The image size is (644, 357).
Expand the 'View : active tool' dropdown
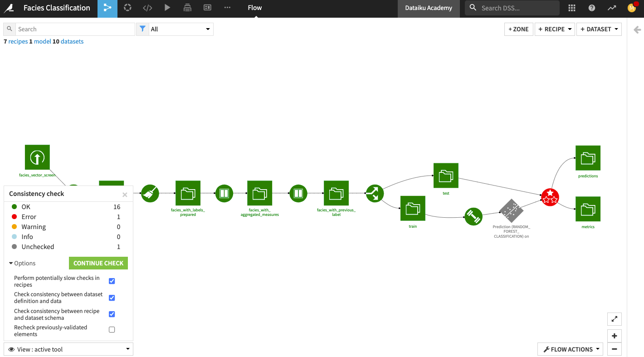point(68,349)
